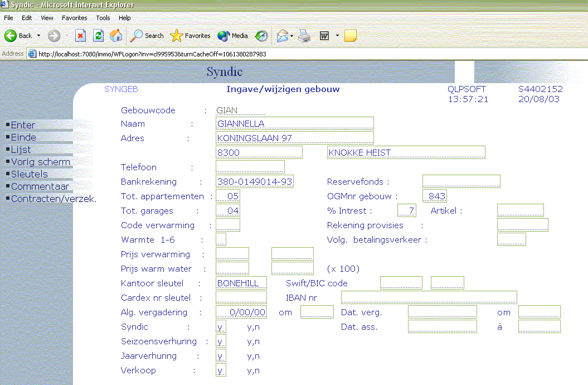Click the Bankrekening field
Viewport: 588px width, 385px height.
point(255,181)
